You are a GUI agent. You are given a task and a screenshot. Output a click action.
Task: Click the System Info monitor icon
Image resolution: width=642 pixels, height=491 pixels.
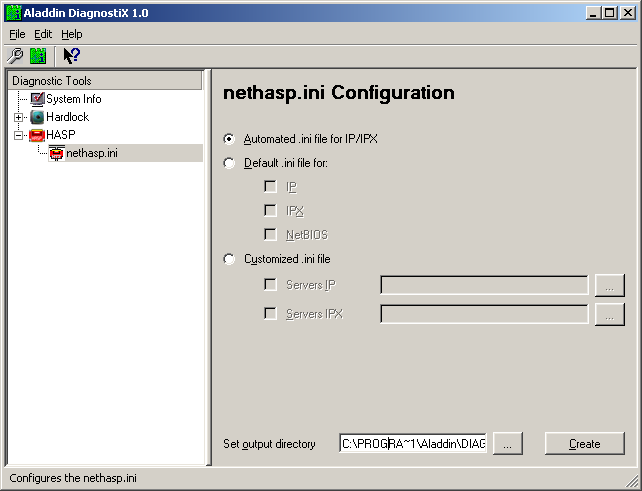[37, 99]
